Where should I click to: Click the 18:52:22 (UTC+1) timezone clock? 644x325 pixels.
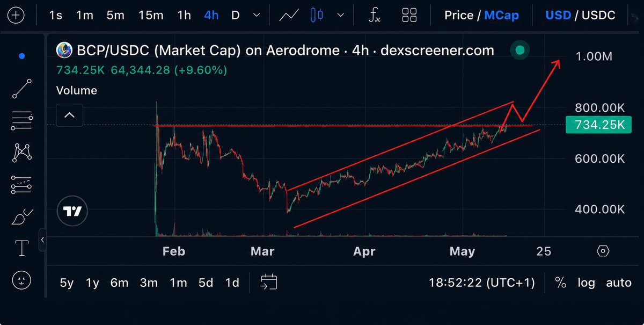tap(482, 283)
